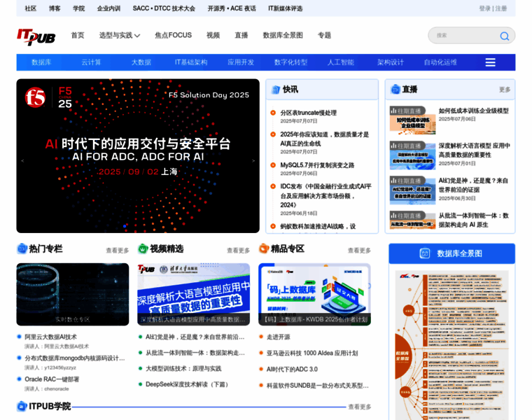The height and width of the screenshot is (420, 532).
Task: Click the 社区 top link
Action: coord(31,8)
